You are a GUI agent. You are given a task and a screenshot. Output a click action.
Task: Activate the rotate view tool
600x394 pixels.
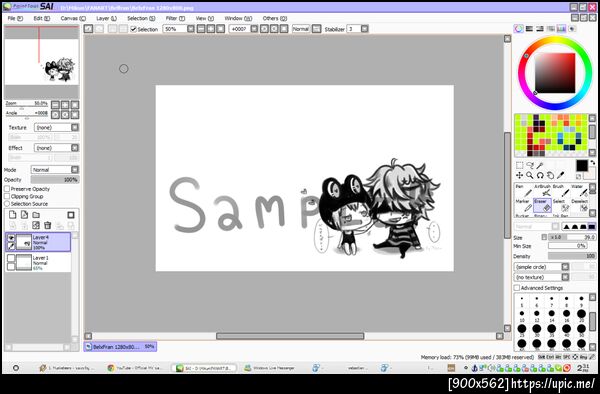coord(540,175)
